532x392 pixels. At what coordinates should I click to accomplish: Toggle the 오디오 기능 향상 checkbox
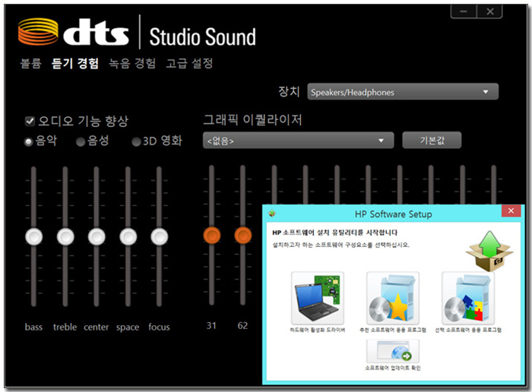(30, 121)
